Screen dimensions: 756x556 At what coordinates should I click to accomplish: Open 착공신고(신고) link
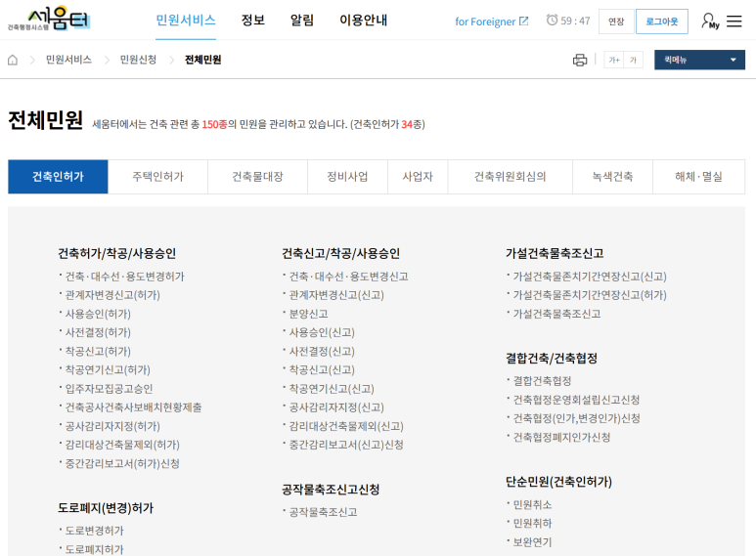tap(322, 370)
